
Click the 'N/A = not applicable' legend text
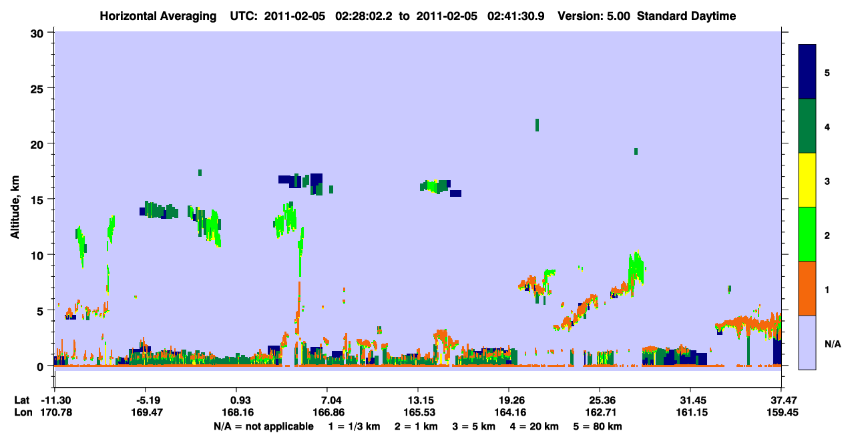coord(263,426)
